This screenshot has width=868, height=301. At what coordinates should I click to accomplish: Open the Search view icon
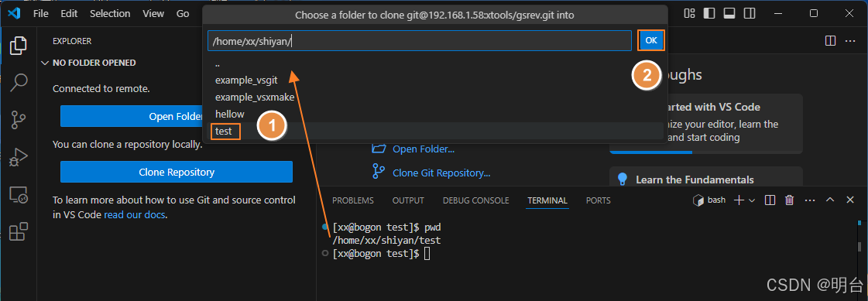pyautogui.click(x=19, y=83)
